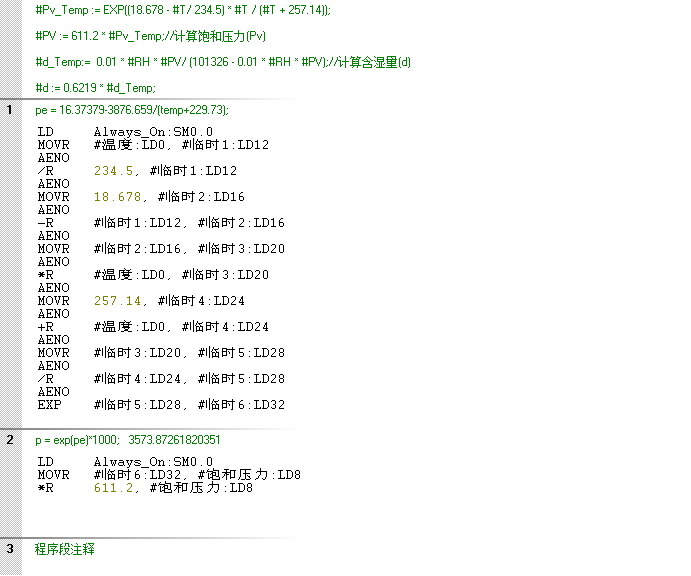Screen dimensions: 691x576
Task: Select the +R add instruction line
Action: click(160, 327)
